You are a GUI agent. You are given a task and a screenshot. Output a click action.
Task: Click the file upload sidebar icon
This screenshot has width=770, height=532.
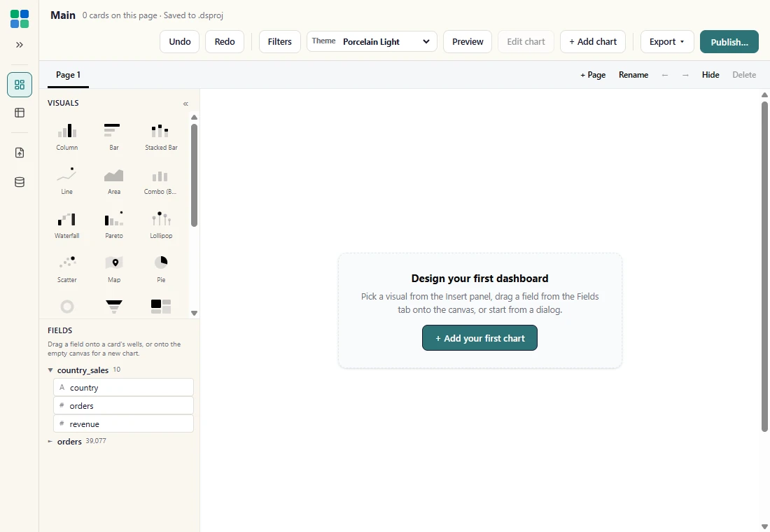click(20, 153)
